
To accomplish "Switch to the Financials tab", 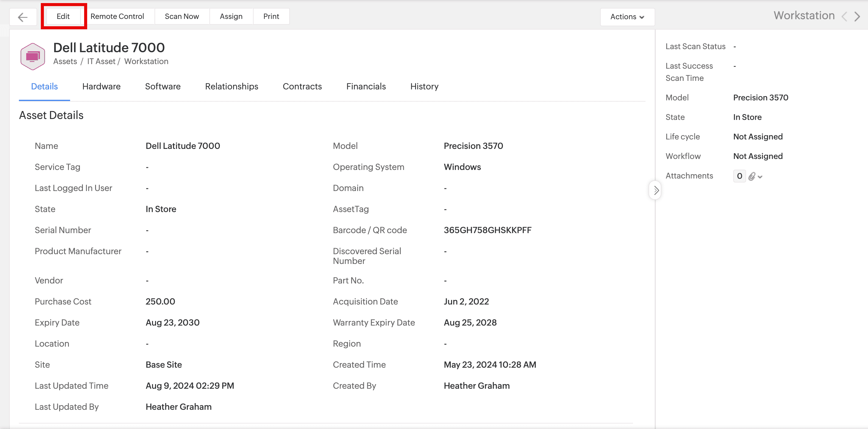I will (x=366, y=86).
